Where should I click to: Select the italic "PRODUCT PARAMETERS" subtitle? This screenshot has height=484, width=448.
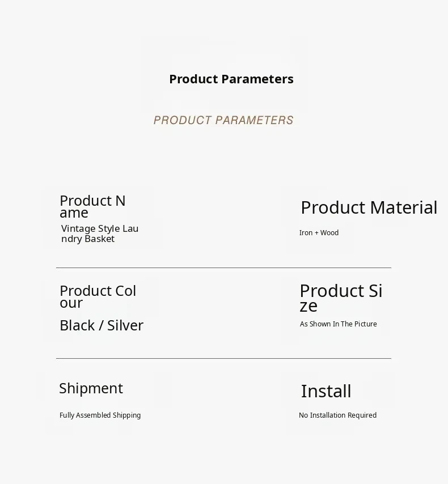[x=223, y=120]
